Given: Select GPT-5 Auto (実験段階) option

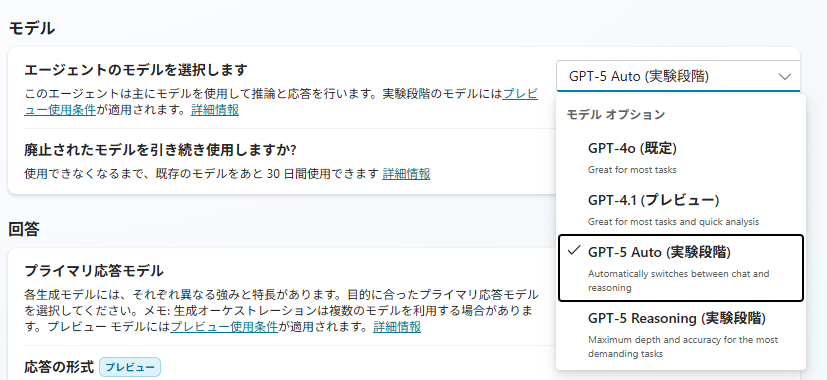Looking at the screenshot, I should 680,268.
